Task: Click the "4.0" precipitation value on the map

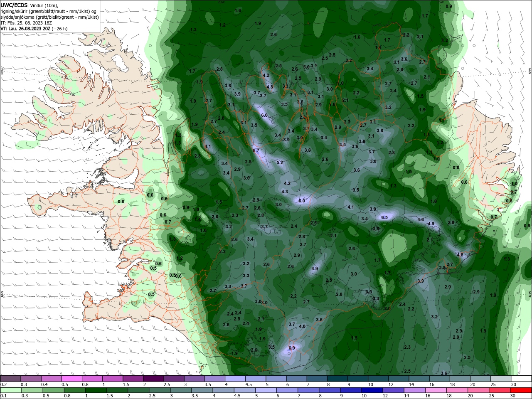Action: point(302,326)
